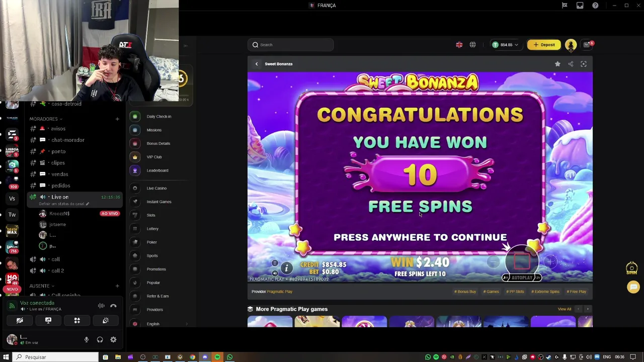
Task: Open Discord user settings gear
Action: point(113,340)
